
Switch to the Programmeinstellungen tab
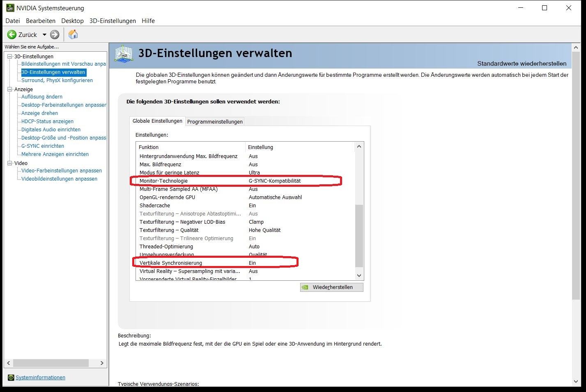215,121
